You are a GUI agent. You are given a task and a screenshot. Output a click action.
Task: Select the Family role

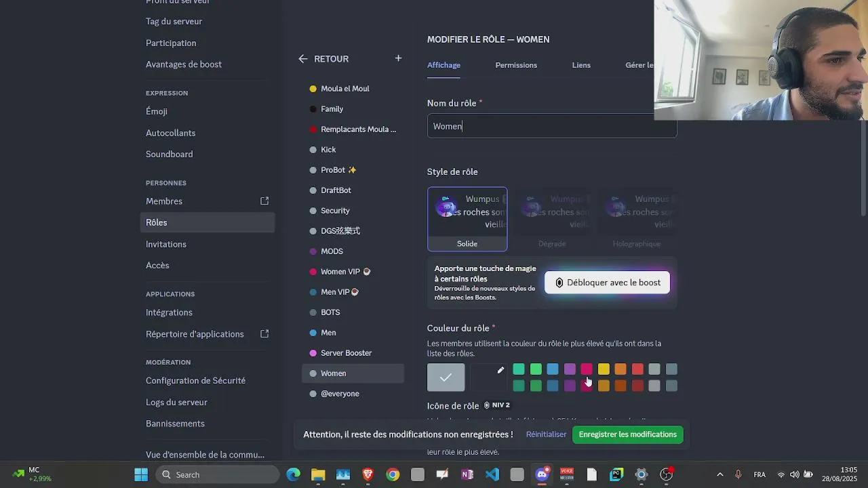353,109
